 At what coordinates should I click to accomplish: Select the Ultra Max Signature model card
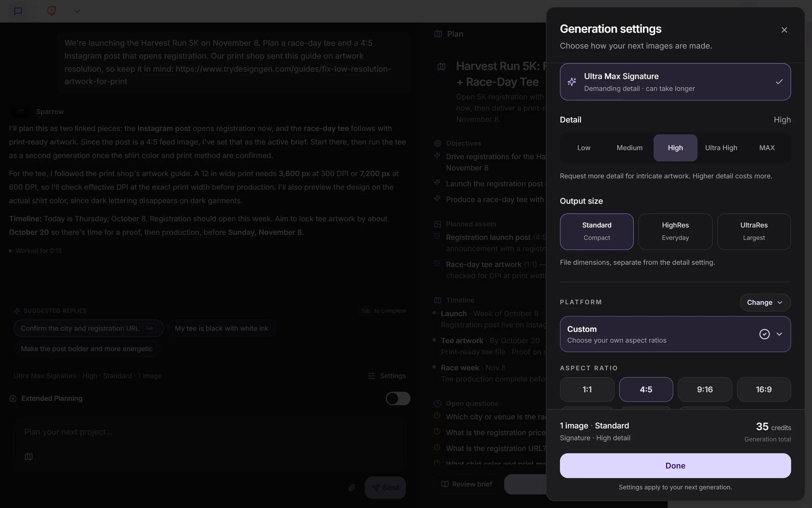(675, 82)
